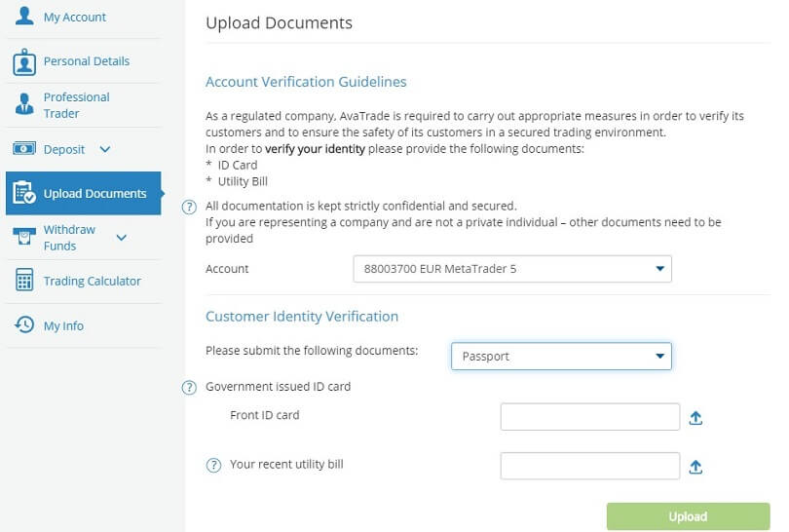
Task: Click upload arrow icon beside Front ID card
Action: 695,418
